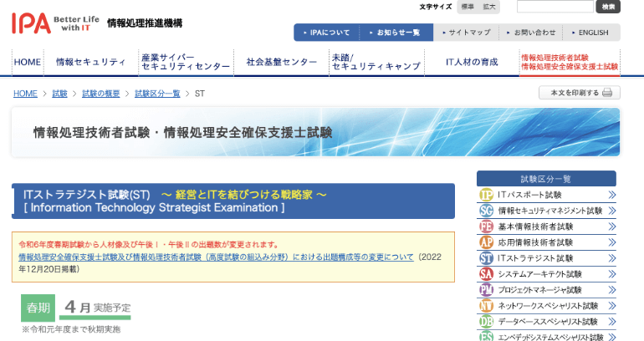
Task: Click 試験の概要 breadcrumb link
Action: point(101,94)
